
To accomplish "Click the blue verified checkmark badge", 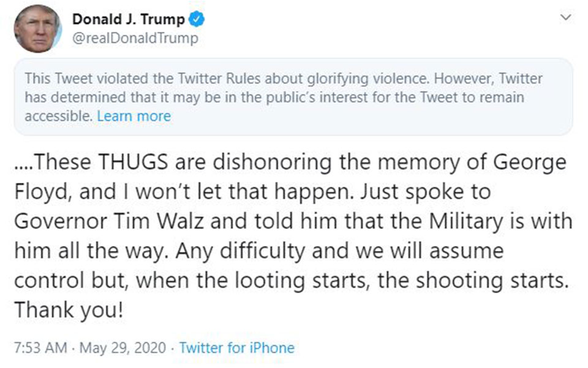I will tap(196, 19).
